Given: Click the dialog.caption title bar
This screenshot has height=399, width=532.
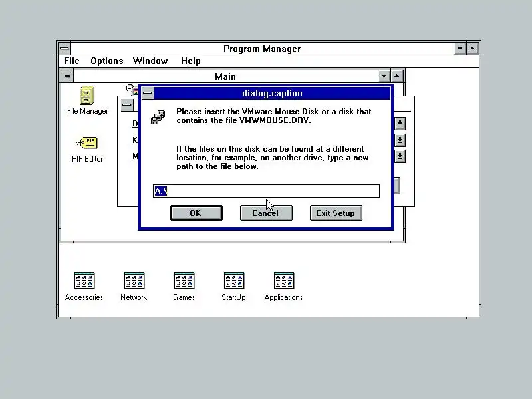Looking at the screenshot, I should coord(272,93).
